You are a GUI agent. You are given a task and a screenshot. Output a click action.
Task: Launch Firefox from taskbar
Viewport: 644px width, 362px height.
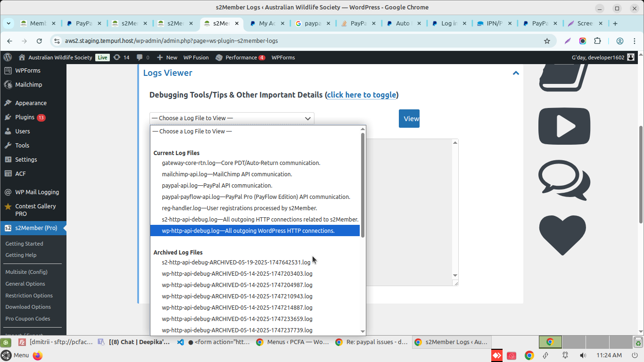[x=38, y=355]
